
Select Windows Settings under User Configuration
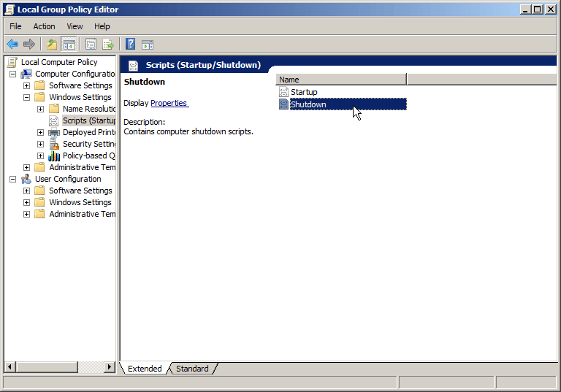coord(80,202)
